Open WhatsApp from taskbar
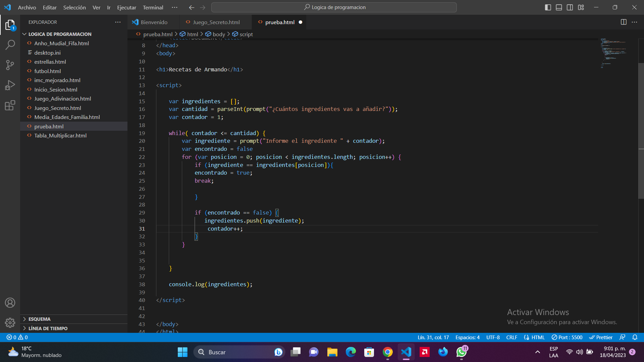This screenshot has width=644, height=362. tap(462, 352)
